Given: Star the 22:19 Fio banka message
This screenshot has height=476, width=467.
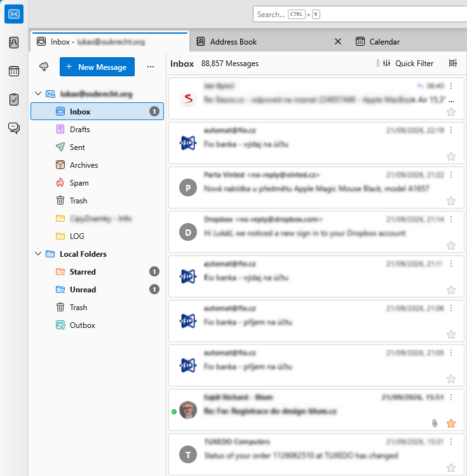Looking at the screenshot, I should (x=451, y=156).
